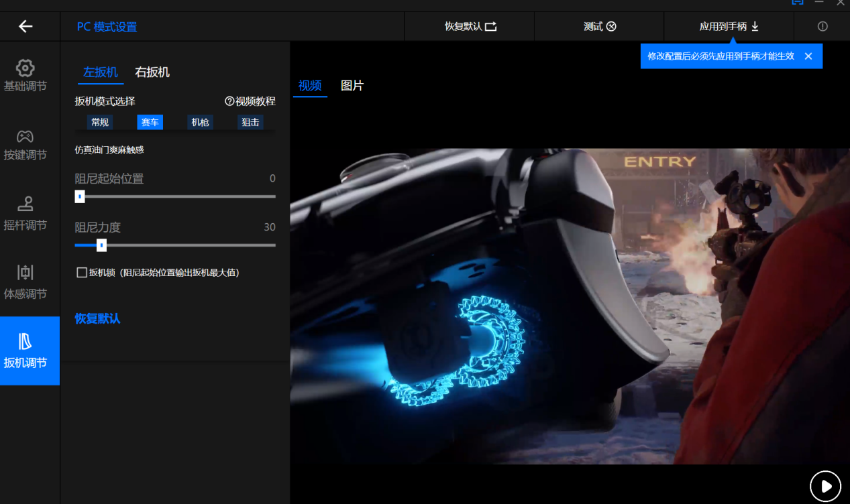850x504 pixels.
Task: Click the 仿真油门爽麻触感 description text
Action: pos(109,150)
